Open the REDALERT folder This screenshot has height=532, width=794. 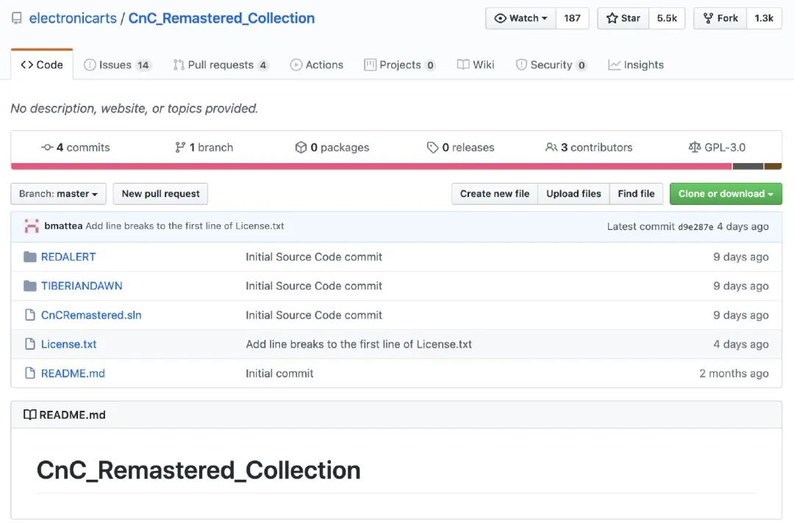point(68,257)
